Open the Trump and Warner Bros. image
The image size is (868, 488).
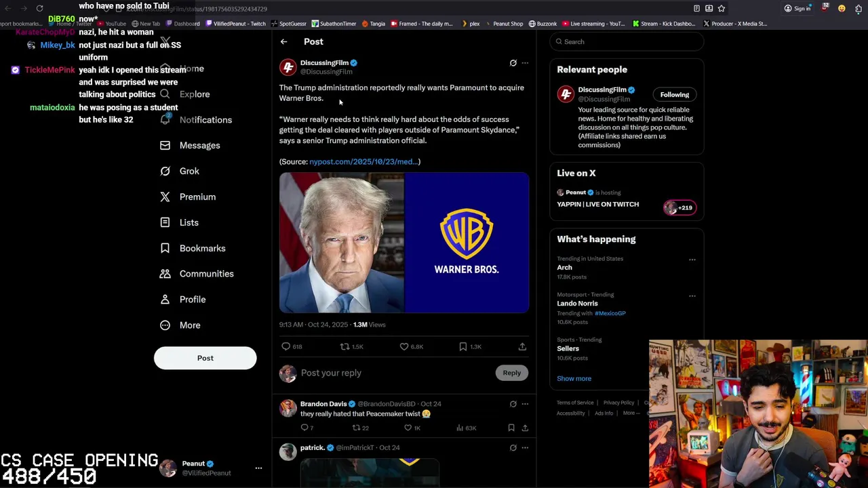pos(404,243)
